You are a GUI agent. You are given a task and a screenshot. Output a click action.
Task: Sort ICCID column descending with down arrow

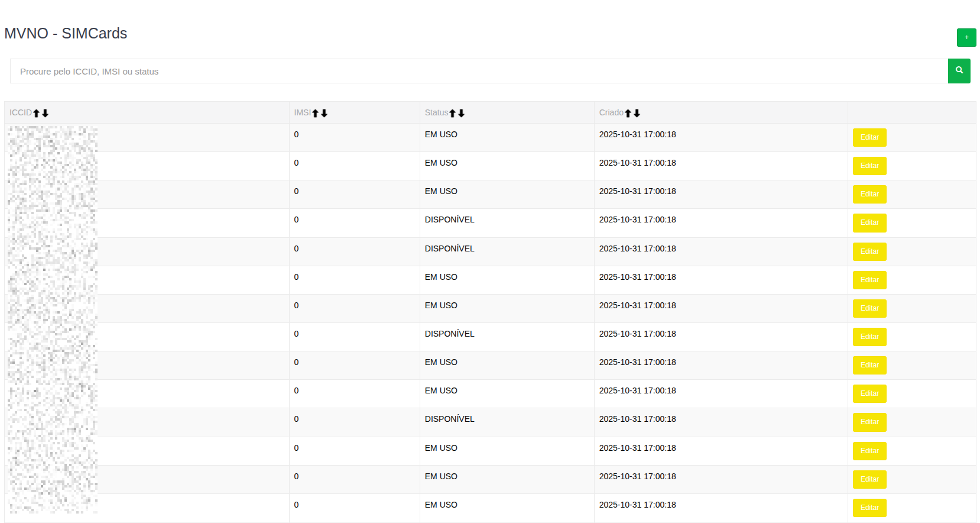46,113
